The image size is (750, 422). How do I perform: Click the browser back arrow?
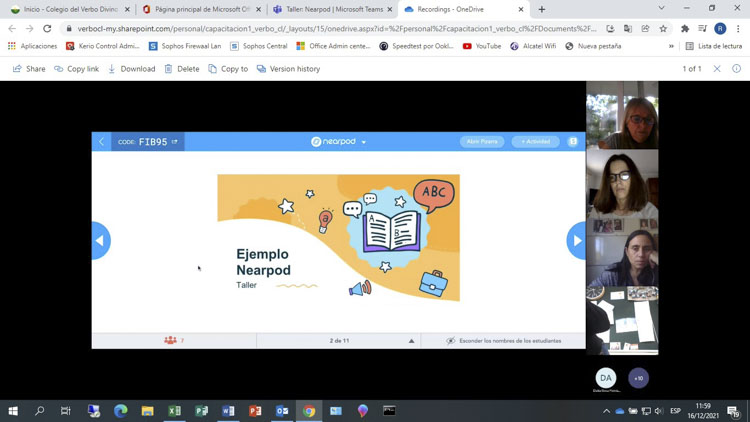tap(12, 29)
